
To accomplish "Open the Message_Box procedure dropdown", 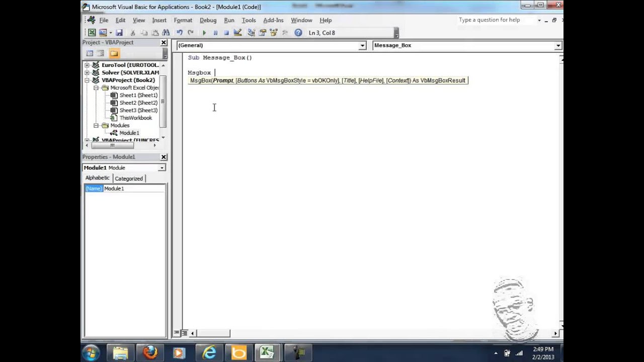I will [557, 46].
